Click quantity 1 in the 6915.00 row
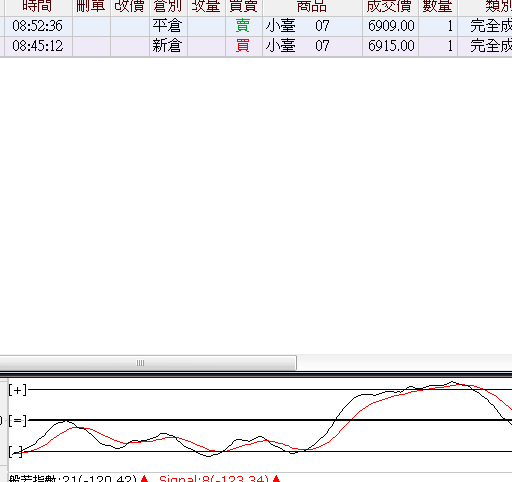Image resolution: width=512 pixels, height=482 pixels. coord(438,46)
